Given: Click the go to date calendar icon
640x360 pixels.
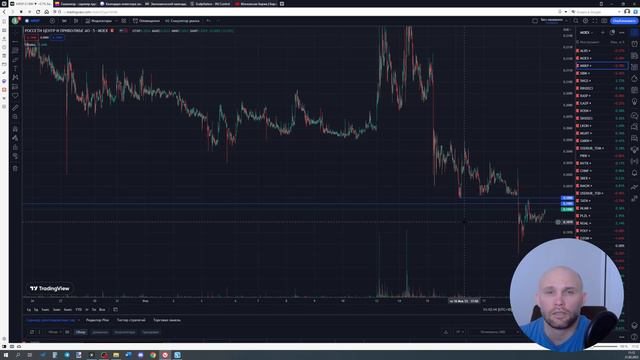Looking at the screenshot, I should tap(116, 310).
